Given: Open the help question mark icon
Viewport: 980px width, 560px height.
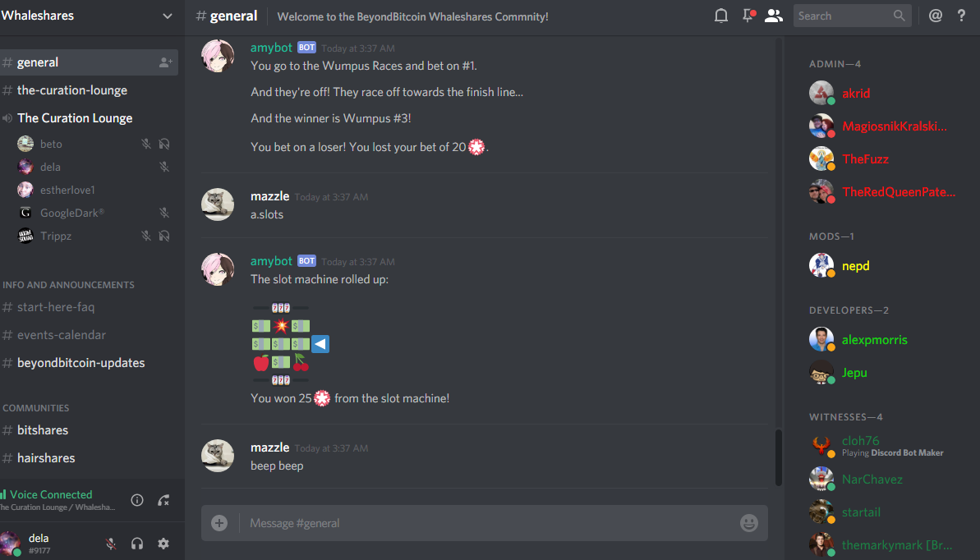Looking at the screenshot, I should pyautogui.click(x=961, y=16).
